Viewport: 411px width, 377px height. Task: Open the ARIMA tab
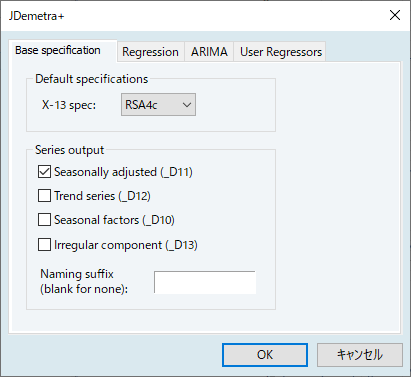(209, 52)
